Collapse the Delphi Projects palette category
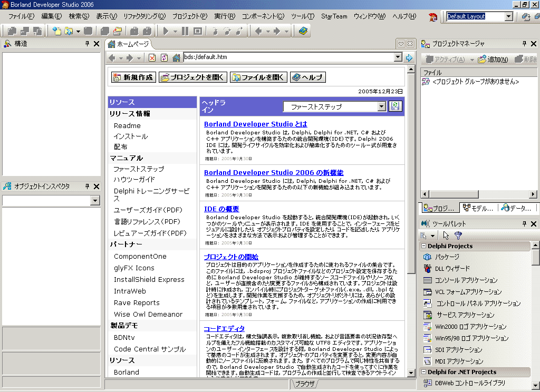 click(x=424, y=246)
